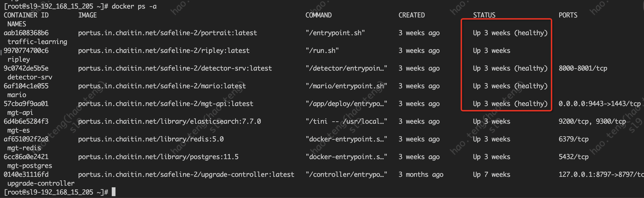Viewport: 644px width, 198px height.
Task: Click the PORTS column header
Action: click(x=568, y=15)
